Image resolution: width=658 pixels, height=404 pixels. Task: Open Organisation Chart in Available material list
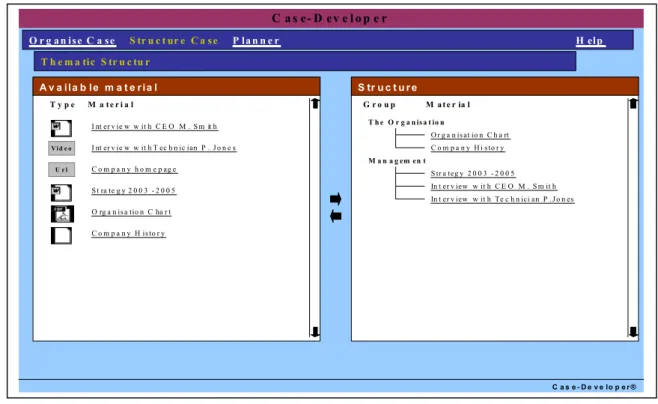[x=131, y=212]
